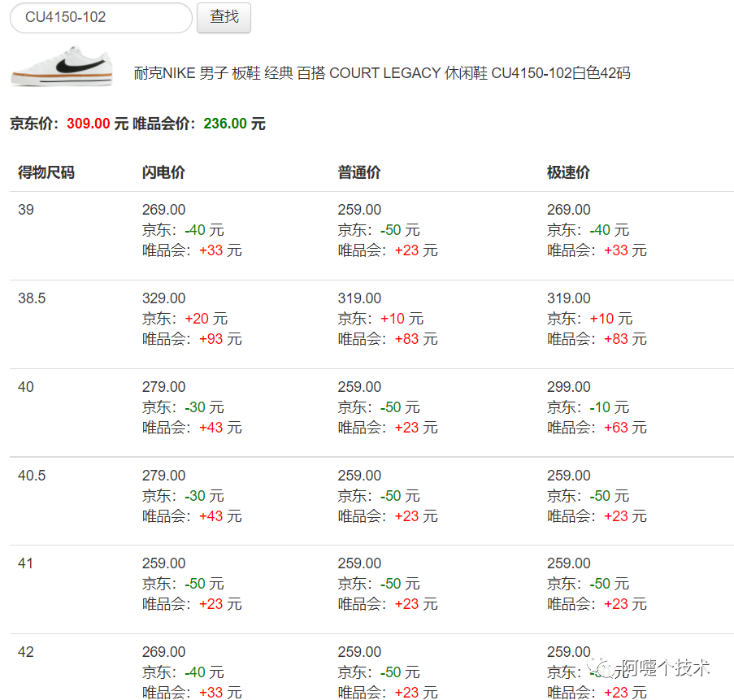Click 普通价 259.00 in size 39 row
This screenshot has width=734, height=700.
point(359,209)
